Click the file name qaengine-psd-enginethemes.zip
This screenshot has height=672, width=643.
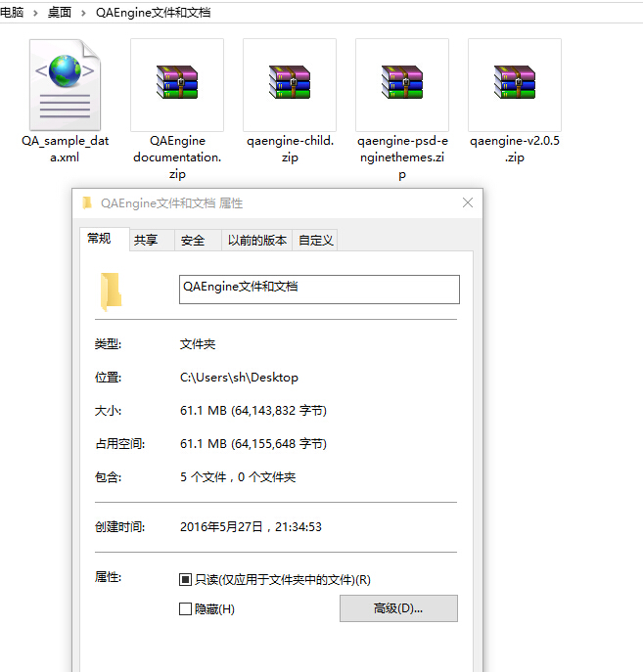tap(402, 157)
